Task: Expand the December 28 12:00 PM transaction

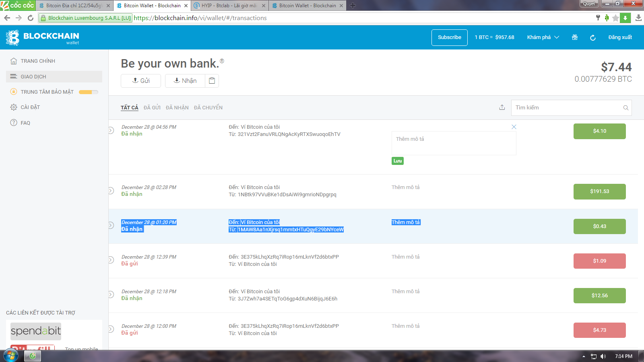Action: pyautogui.click(x=111, y=329)
